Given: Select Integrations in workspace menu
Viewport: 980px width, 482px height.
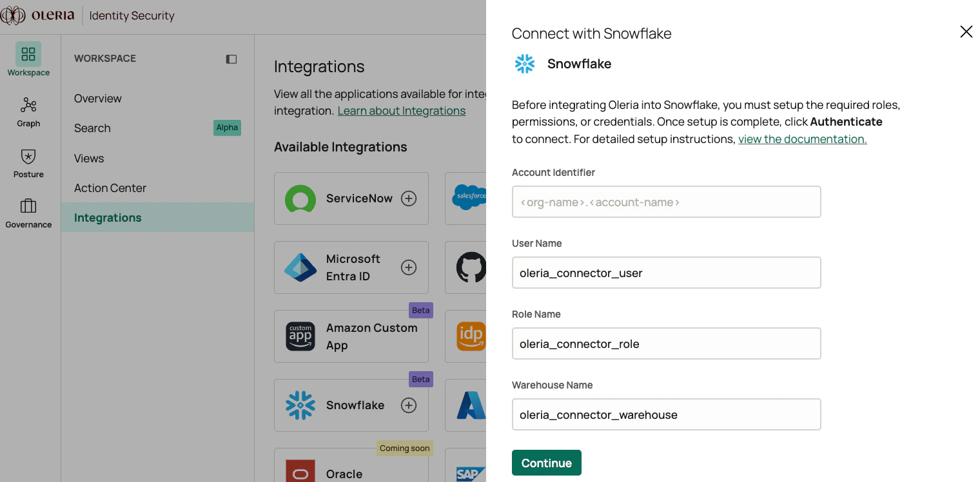Looking at the screenshot, I should tap(157, 217).
